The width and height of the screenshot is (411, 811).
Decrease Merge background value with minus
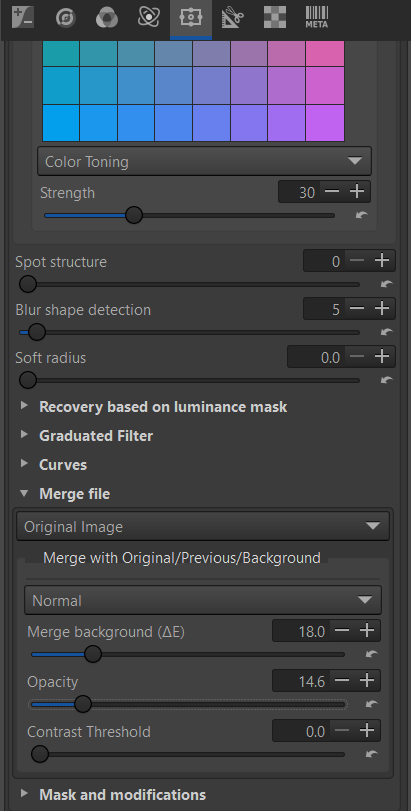(x=342, y=631)
